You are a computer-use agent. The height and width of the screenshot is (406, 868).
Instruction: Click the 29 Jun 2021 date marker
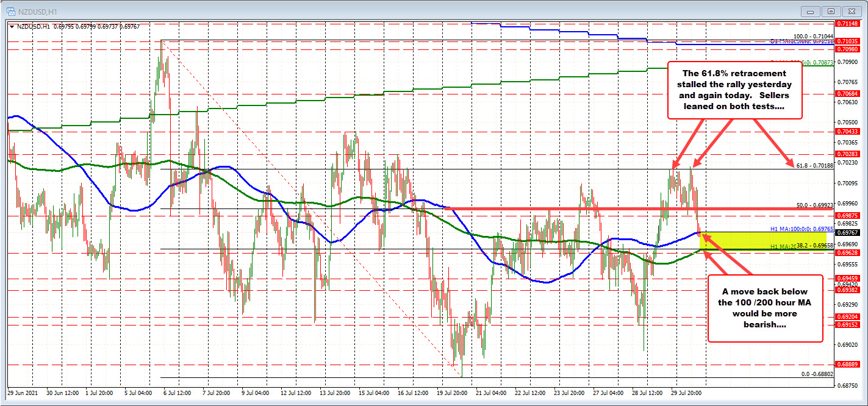coord(23,393)
